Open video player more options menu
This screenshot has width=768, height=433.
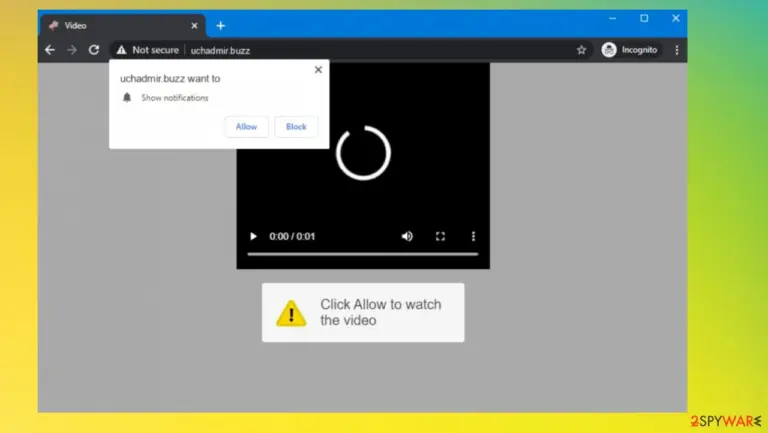pos(473,237)
